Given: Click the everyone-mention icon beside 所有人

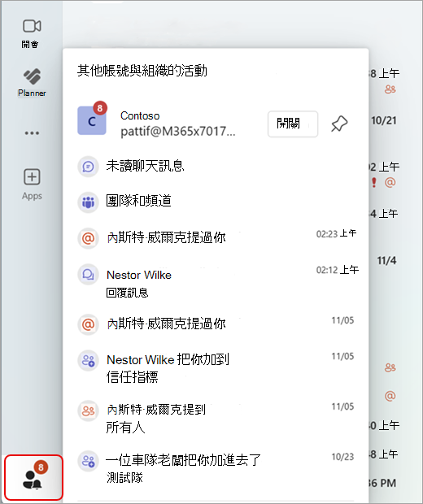Looking at the screenshot, I should (x=88, y=411).
